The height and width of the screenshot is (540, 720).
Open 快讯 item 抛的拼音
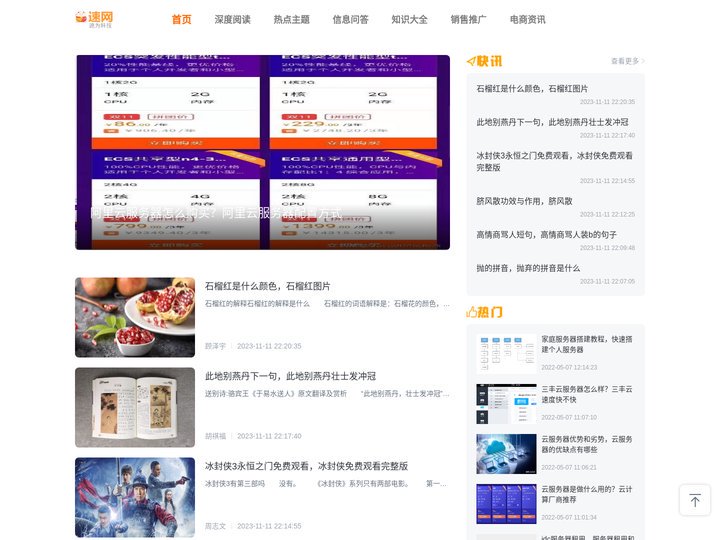point(528,268)
